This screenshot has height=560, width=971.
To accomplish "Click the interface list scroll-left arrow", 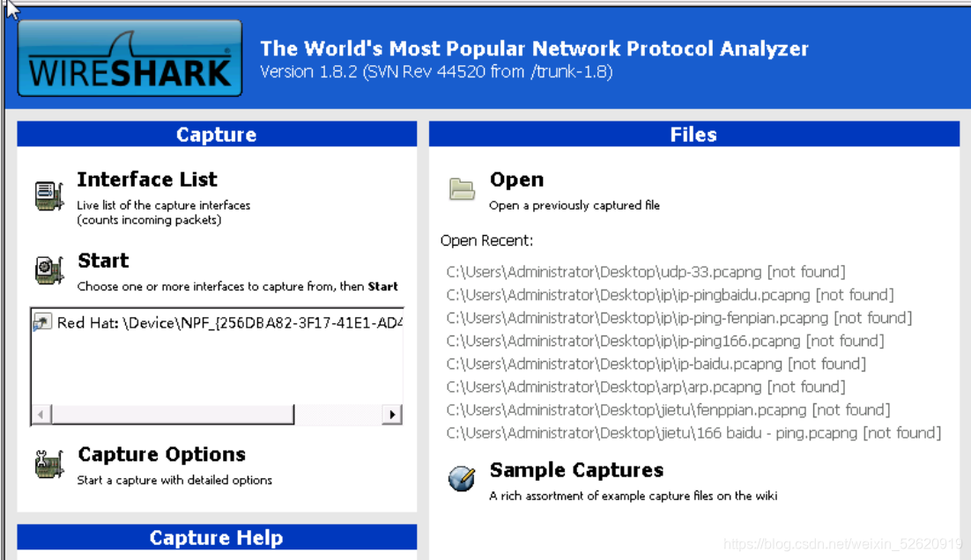I will [x=41, y=414].
